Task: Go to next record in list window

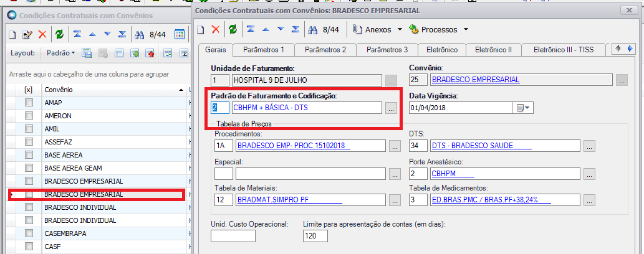Action: coord(108,34)
